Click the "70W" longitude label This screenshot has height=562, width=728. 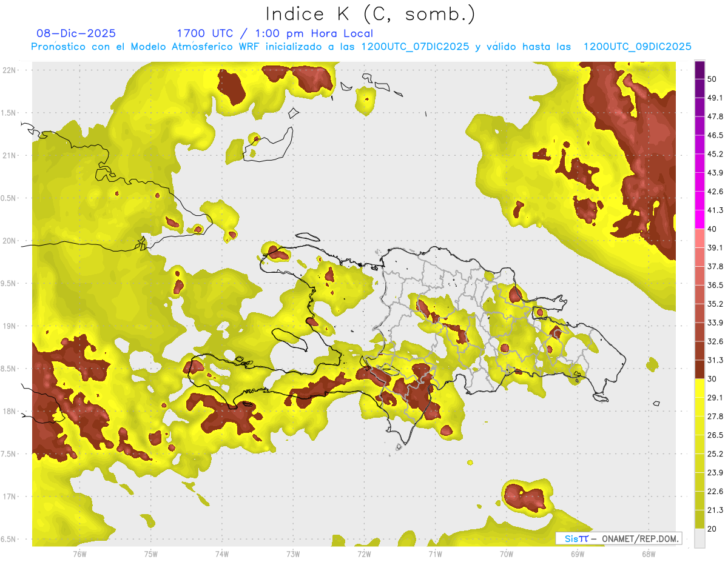pos(507,554)
